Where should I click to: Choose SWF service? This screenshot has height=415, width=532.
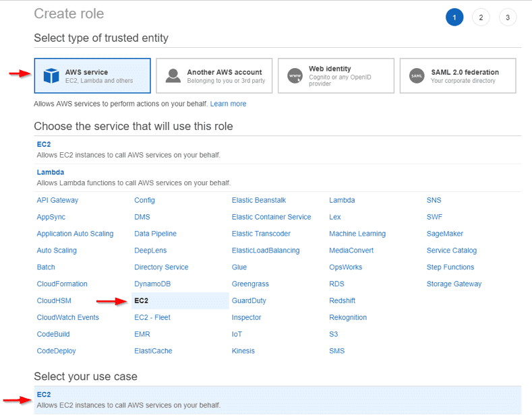[435, 217]
